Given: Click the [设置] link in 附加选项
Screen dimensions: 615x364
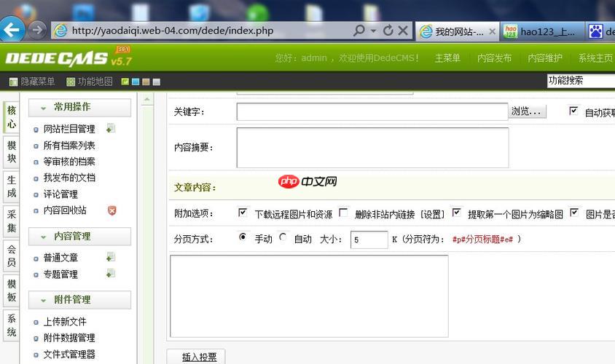Looking at the screenshot, I should (x=433, y=214).
